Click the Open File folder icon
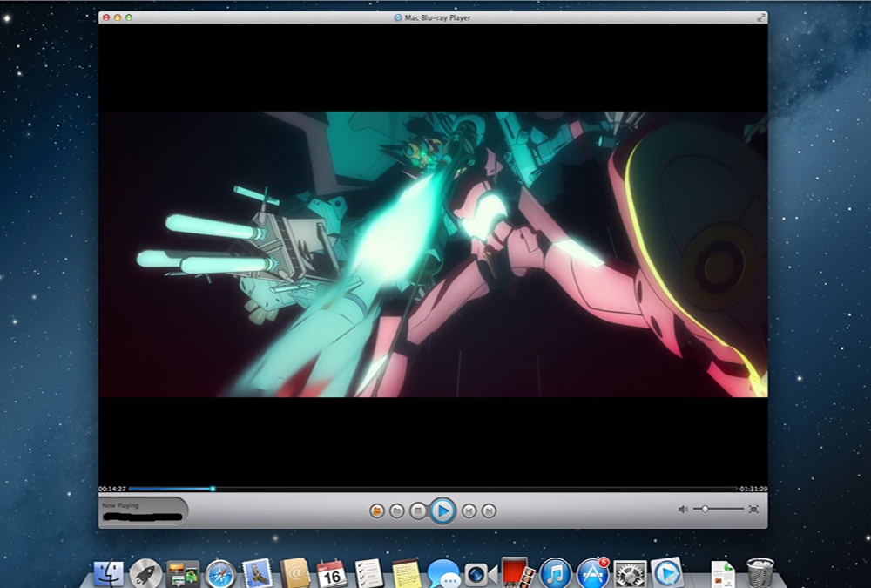Screen dimensions: 871x588 click(397, 510)
